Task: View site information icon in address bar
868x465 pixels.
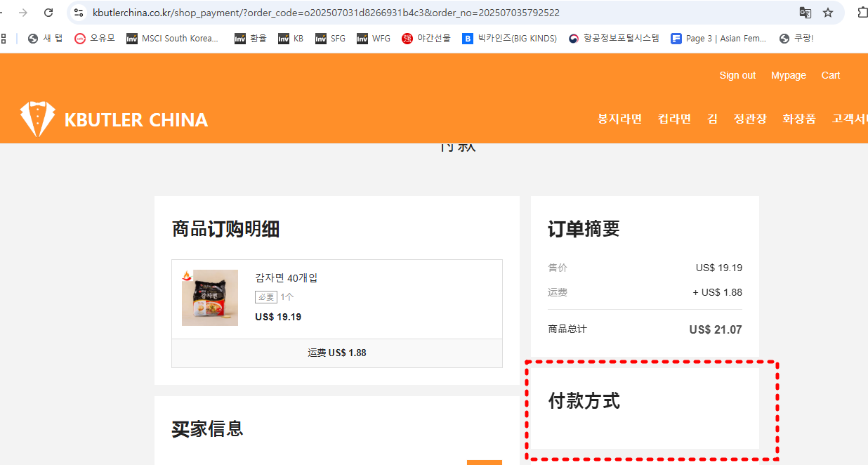Action: click(79, 13)
